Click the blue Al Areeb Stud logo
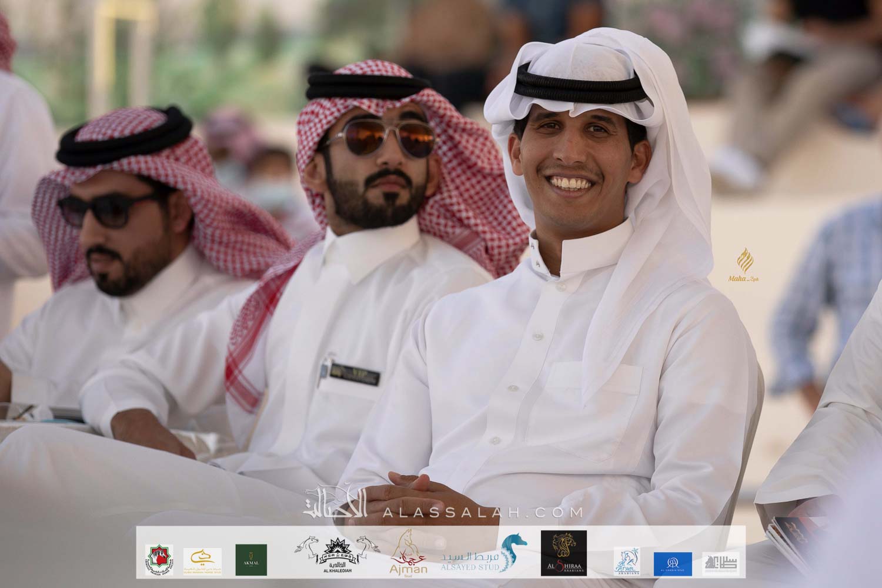 tap(673, 563)
